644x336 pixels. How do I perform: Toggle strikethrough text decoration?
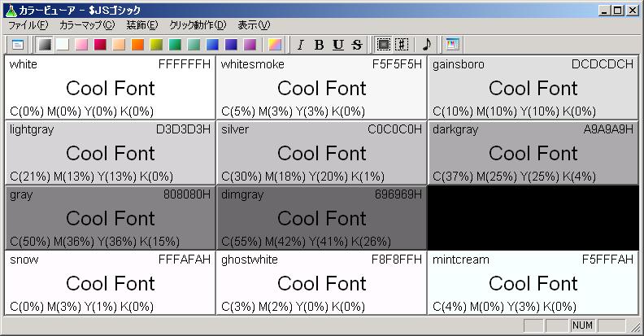pos(357,45)
